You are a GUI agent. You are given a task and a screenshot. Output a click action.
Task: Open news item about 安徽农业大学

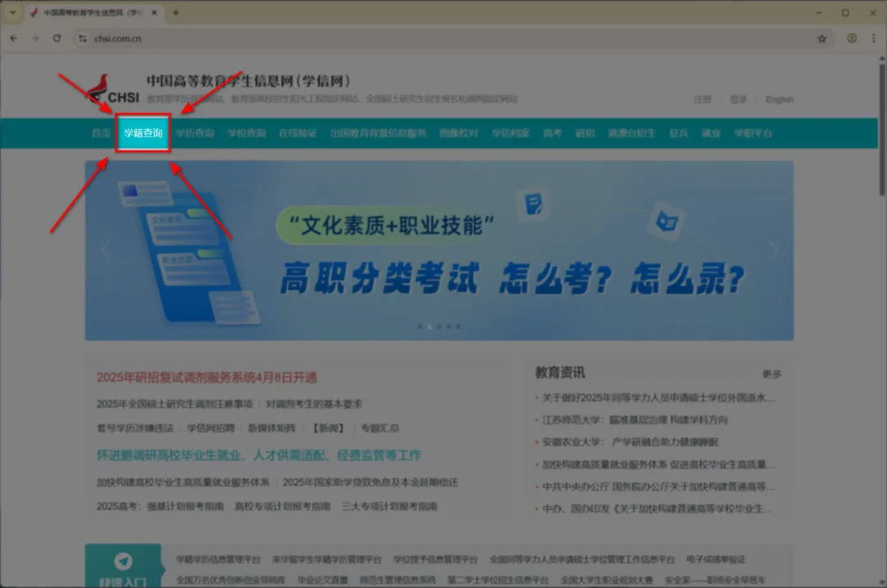[630, 442]
